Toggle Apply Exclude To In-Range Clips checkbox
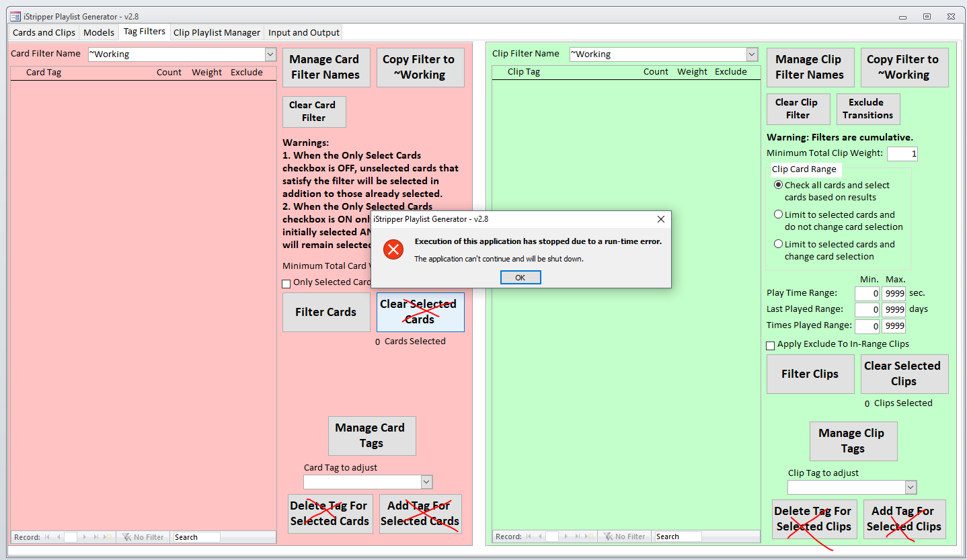Image resolution: width=967 pixels, height=560 pixels. click(771, 346)
